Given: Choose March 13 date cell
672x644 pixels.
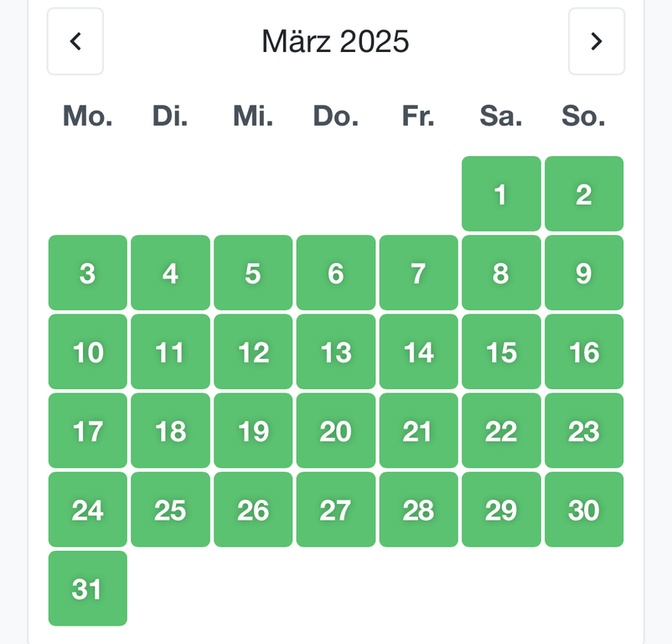Looking at the screenshot, I should (x=336, y=351).
